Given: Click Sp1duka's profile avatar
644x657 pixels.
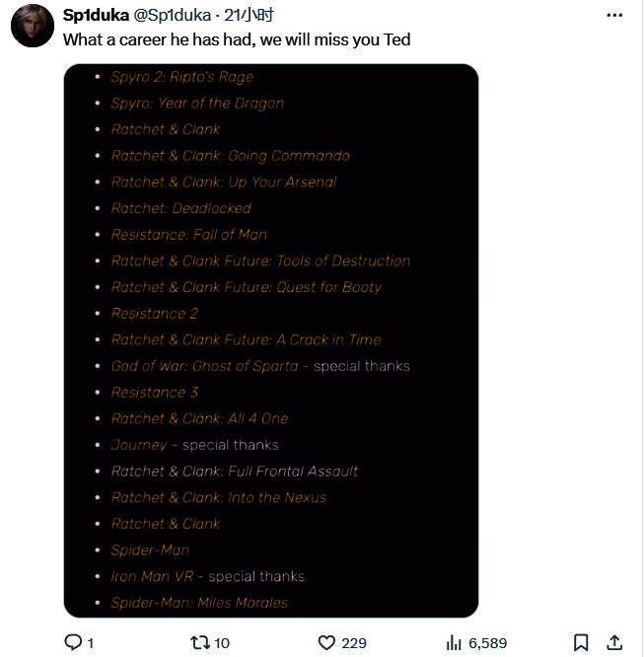Looking at the screenshot, I should tap(32, 26).
